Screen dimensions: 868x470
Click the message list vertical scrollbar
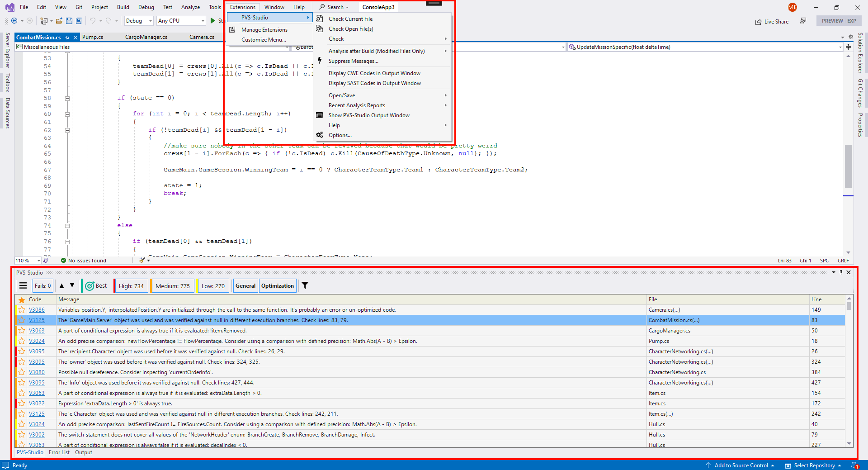[849, 371]
